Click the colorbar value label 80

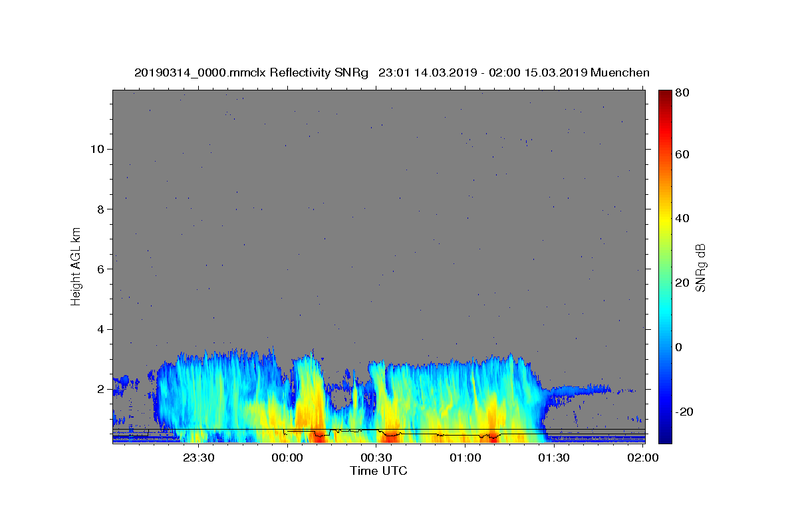click(682, 93)
